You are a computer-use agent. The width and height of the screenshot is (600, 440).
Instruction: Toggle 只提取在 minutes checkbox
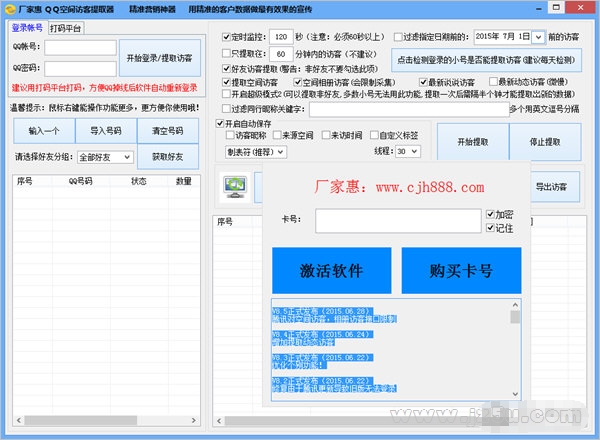226,53
